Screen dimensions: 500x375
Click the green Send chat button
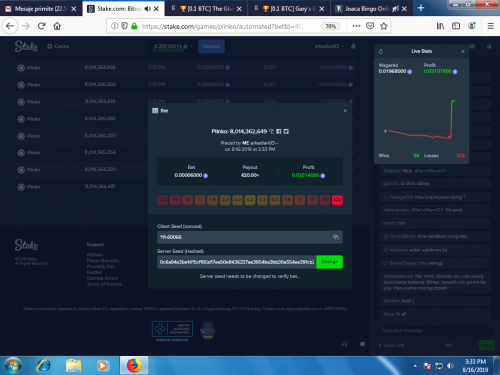[x=486, y=345]
